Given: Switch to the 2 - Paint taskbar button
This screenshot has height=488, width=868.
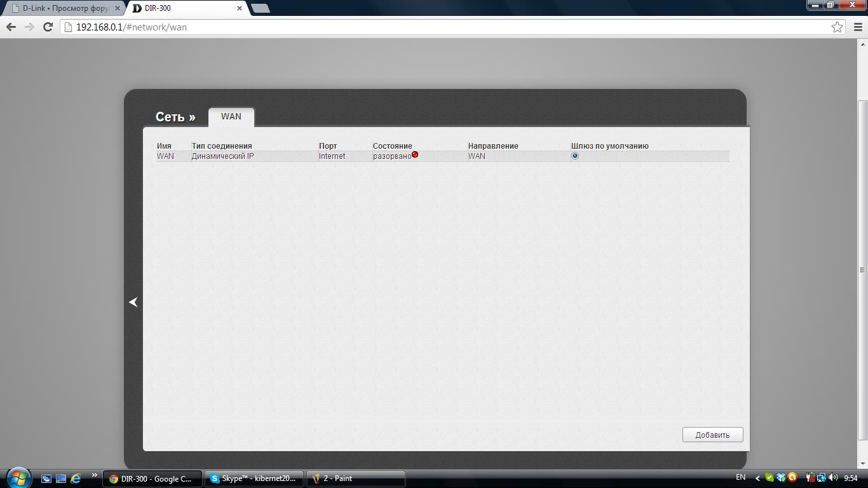Looking at the screenshot, I should [x=356, y=478].
